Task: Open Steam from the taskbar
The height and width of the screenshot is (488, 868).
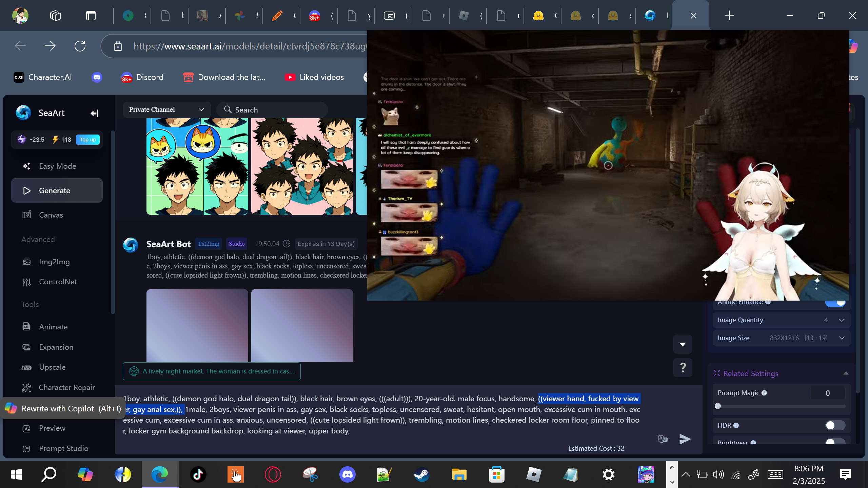Action: tap(422, 474)
